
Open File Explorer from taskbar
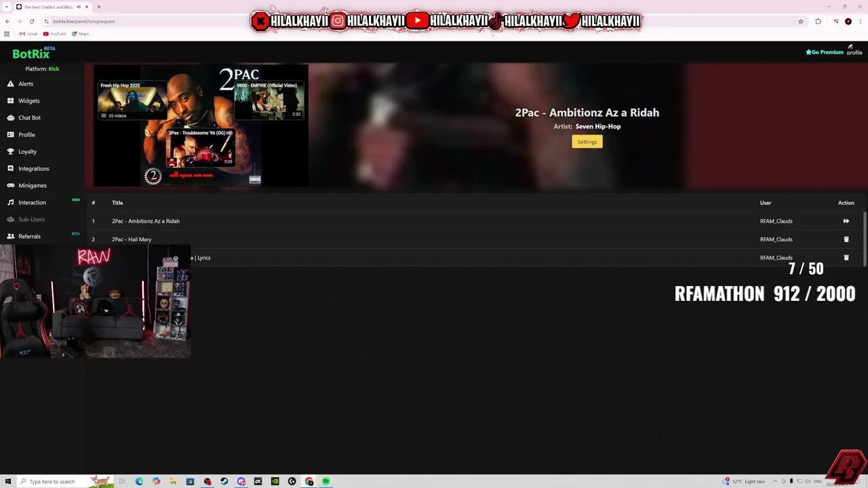point(173,481)
